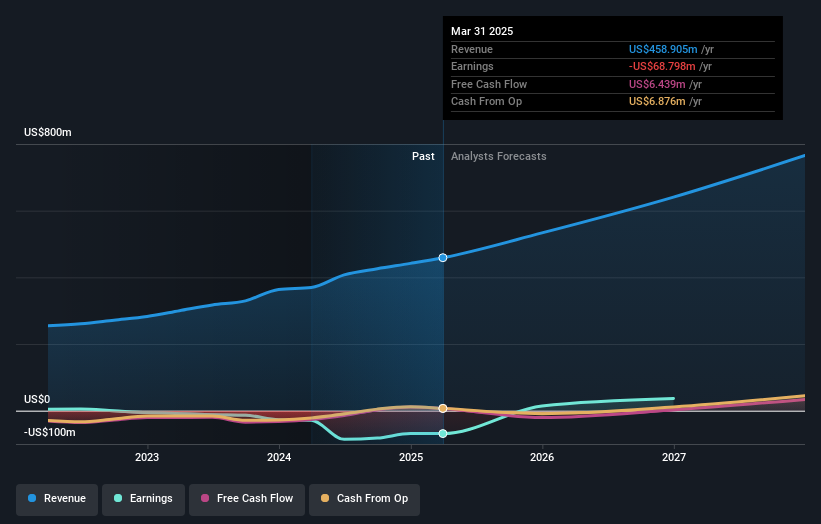This screenshot has width=821, height=524.
Task: Click the US$458.905m revenue value
Action: (x=663, y=49)
